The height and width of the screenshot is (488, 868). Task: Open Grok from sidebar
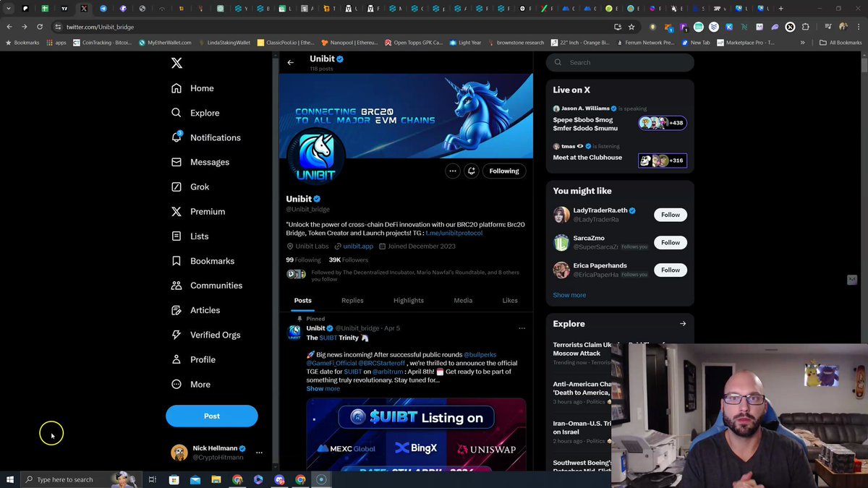pos(190,187)
